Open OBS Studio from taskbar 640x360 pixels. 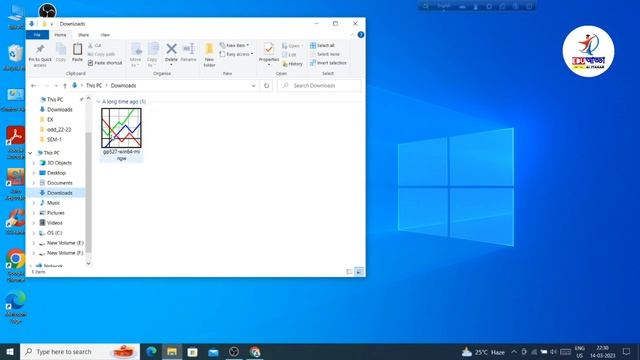pyautogui.click(x=234, y=351)
